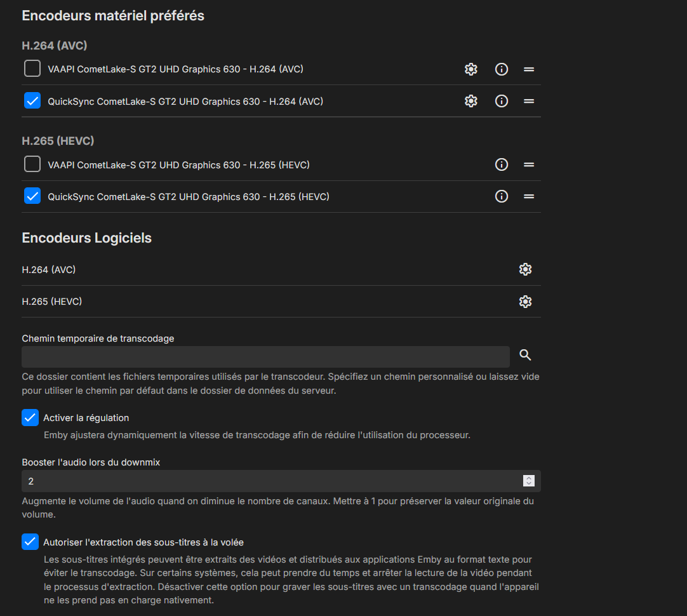Viewport: 687px width, 616px height.
Task: Click Encodeurs matériel préférés heading
Action: pos(113,16)
